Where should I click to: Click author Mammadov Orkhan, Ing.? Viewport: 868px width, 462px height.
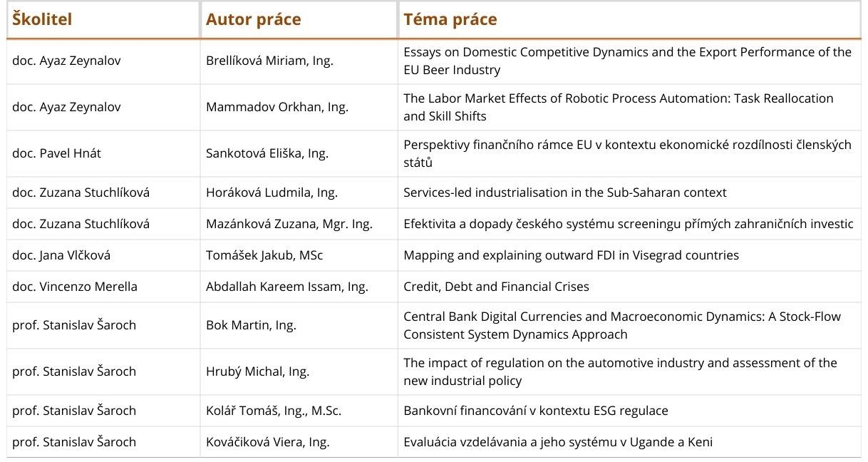[x=277, y=107]
